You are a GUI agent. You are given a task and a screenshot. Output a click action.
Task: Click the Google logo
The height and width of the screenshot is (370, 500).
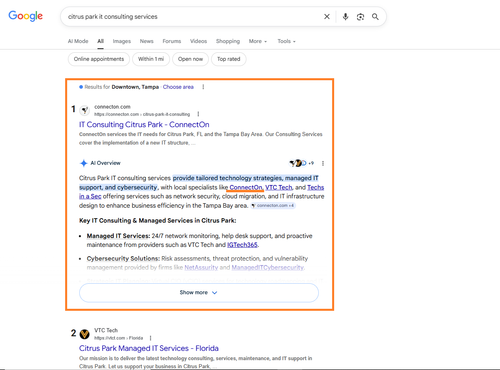click(25, 16)
